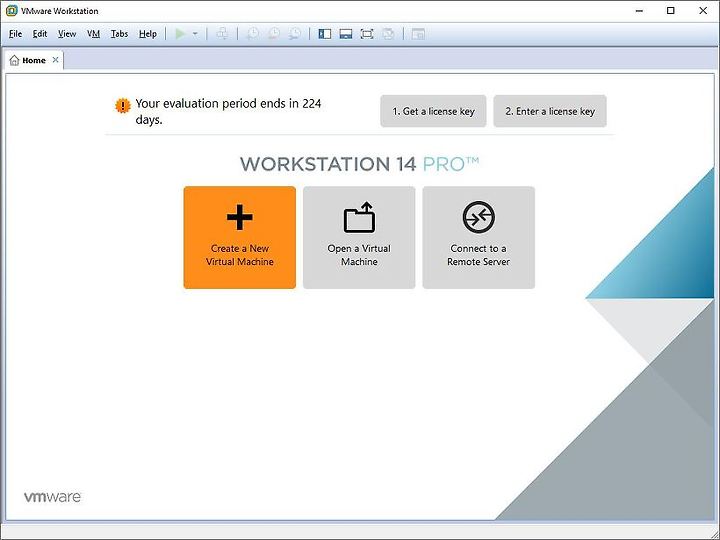Click Get a license key button

pyautogui.click(x=433, y=111)
